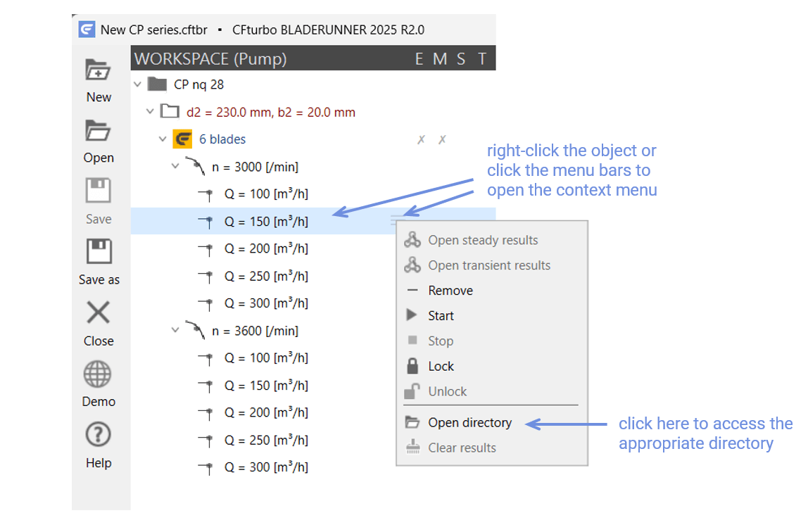Image resolution: width=808 pixels, height=532 pixels.
Task: Click the operating point icon of Q = 100 under n = 3000
Action: (x=206, y=195)
